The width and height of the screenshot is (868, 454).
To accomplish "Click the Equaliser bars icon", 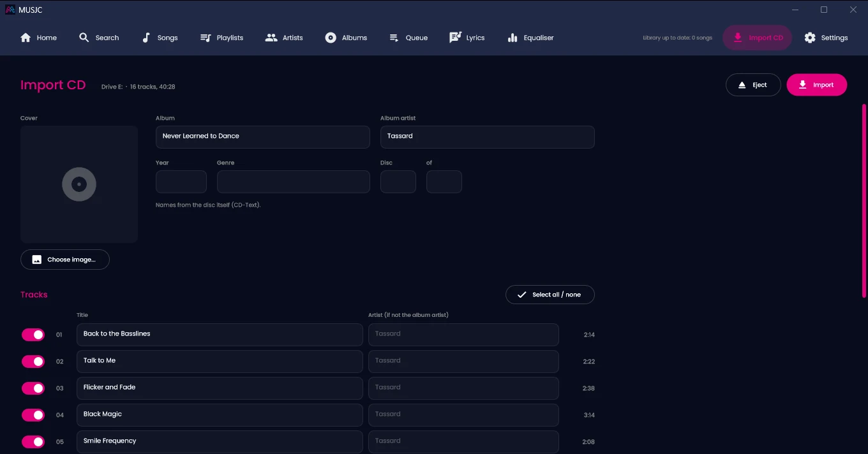I will click(x=513, y=38).
